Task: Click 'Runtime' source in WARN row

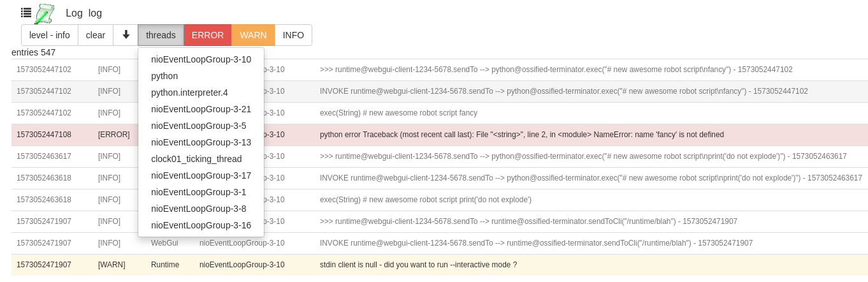Action: [165, 265]
